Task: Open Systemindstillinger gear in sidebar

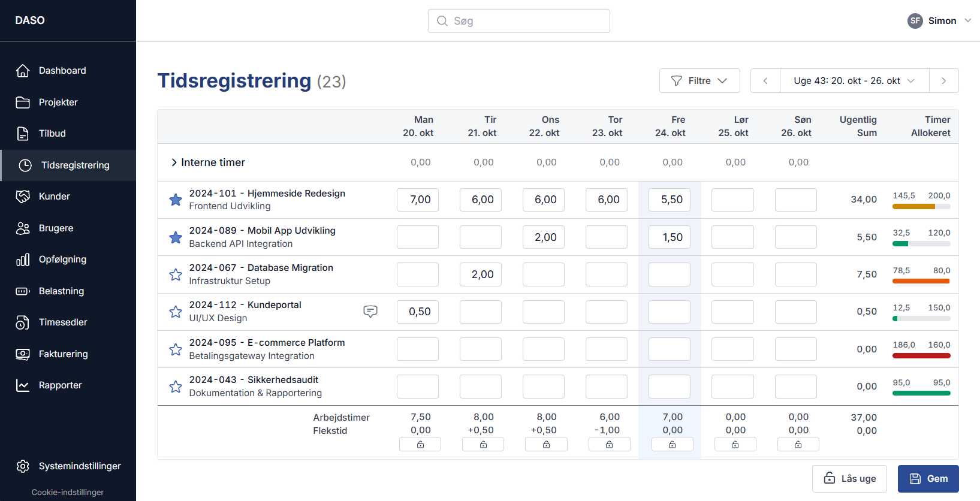Action: (x=23, y=466)
